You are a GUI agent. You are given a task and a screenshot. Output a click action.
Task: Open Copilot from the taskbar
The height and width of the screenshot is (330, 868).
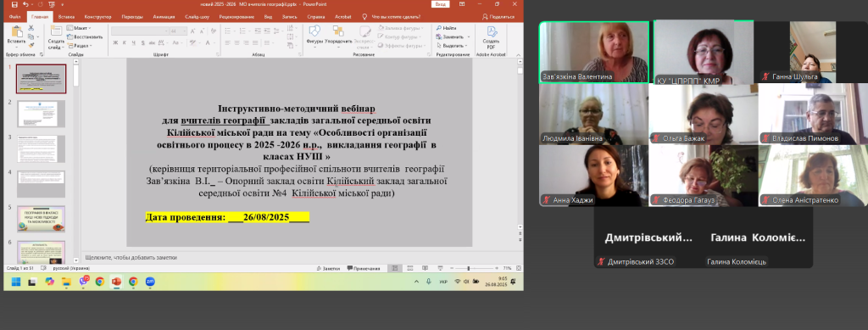pyautogui.click(x=50, y=282)
